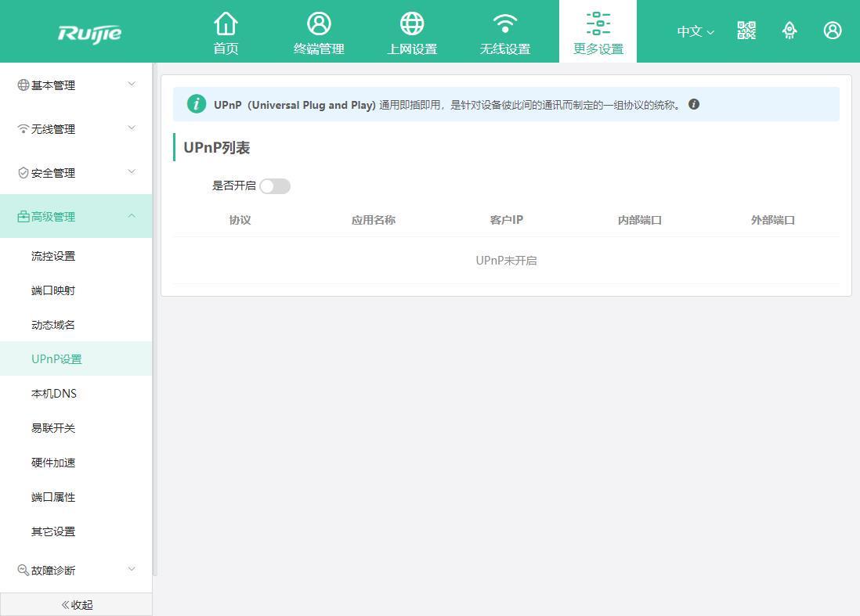Image resolution: width=860 pixels, height=616 pixels.
Task: Select 本机DNS in sidebar
Action: (76, 394)
